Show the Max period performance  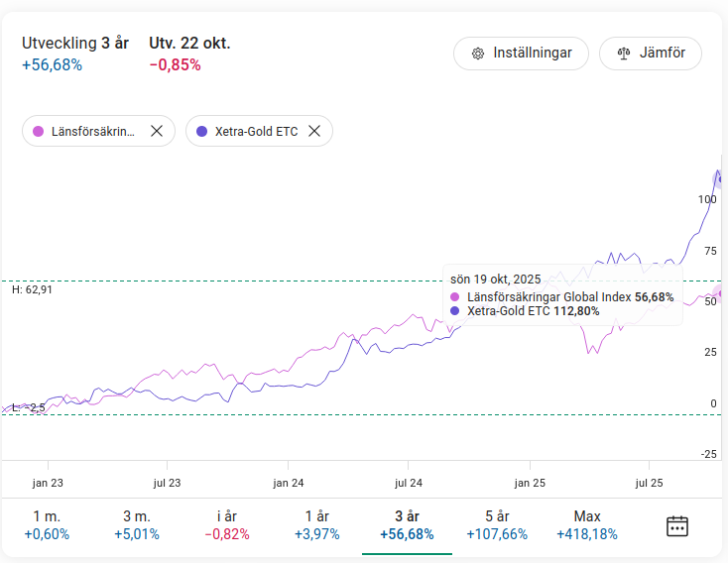(x=586, y=525)
